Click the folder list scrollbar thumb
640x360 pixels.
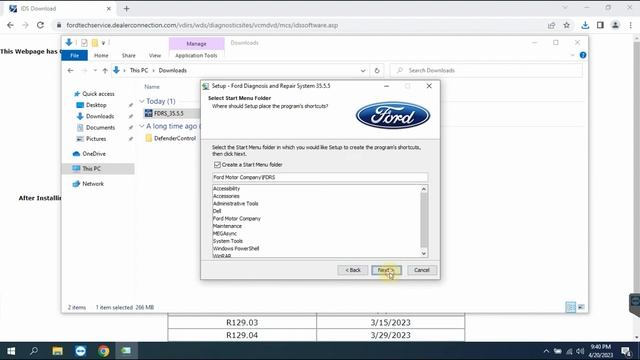424,220
